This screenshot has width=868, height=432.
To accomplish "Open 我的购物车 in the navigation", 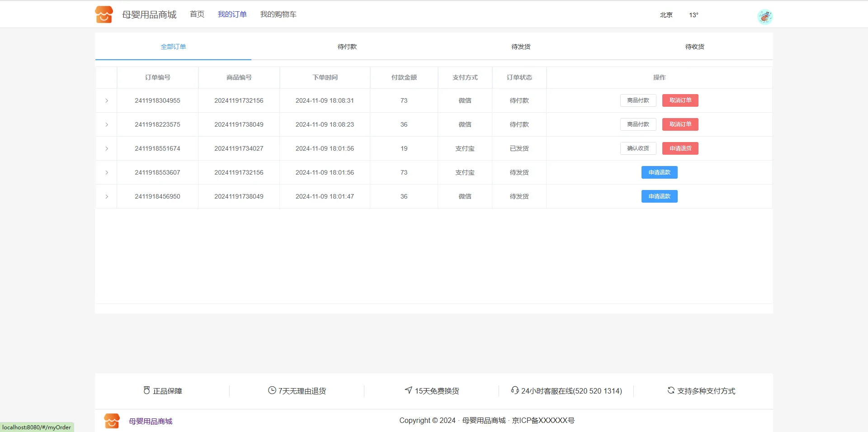I will pos(278,14).
